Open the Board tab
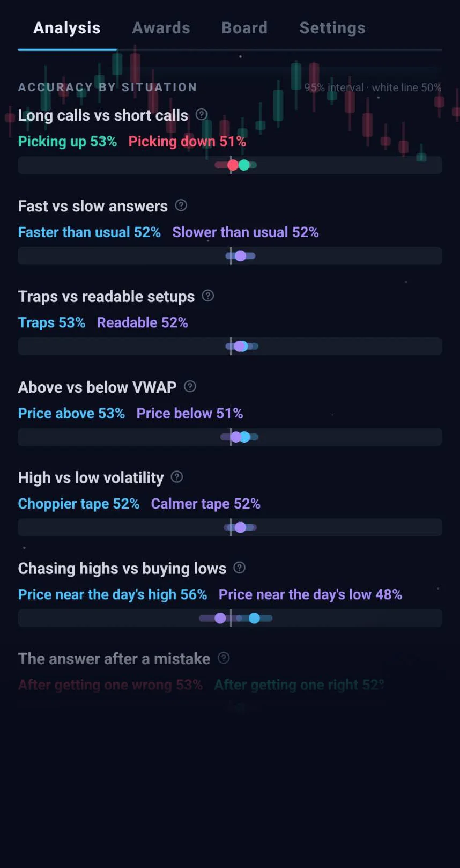This screenshot has height=868, width=460. [x=244, y=28]
